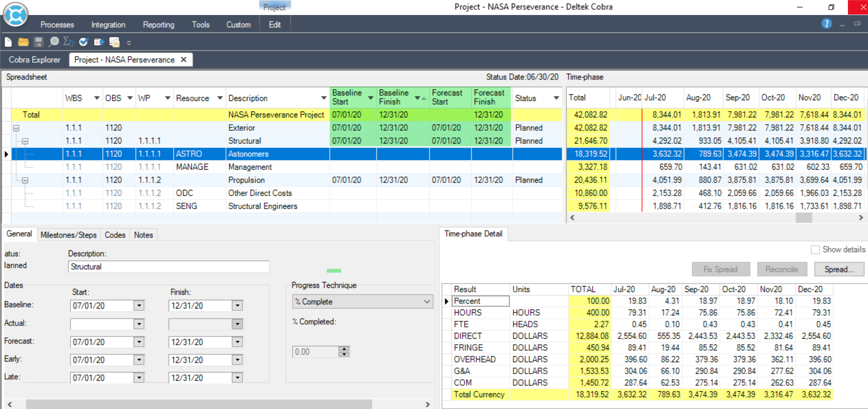This screenshot has height=409, width=868.
Task: Collapse the Exterior tree node
Action: pos(16,128)
